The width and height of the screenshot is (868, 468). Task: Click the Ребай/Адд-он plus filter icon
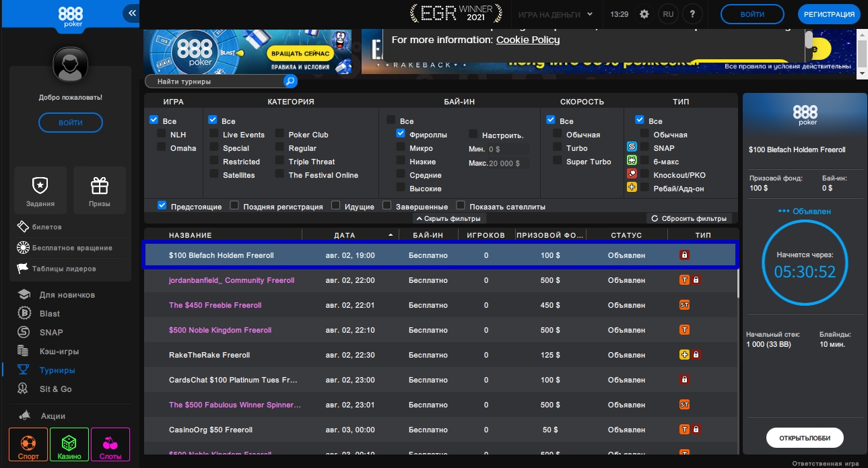pyautogui.click(x=632, y=187)
